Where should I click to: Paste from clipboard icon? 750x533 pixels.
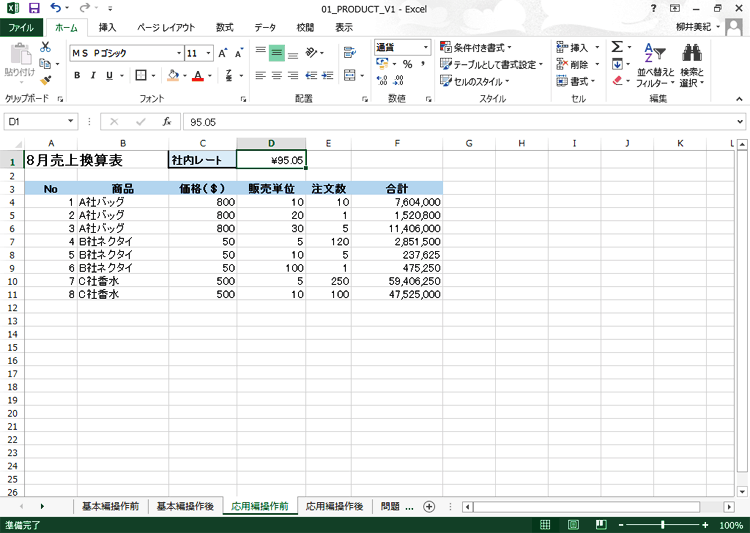point(20,54)
